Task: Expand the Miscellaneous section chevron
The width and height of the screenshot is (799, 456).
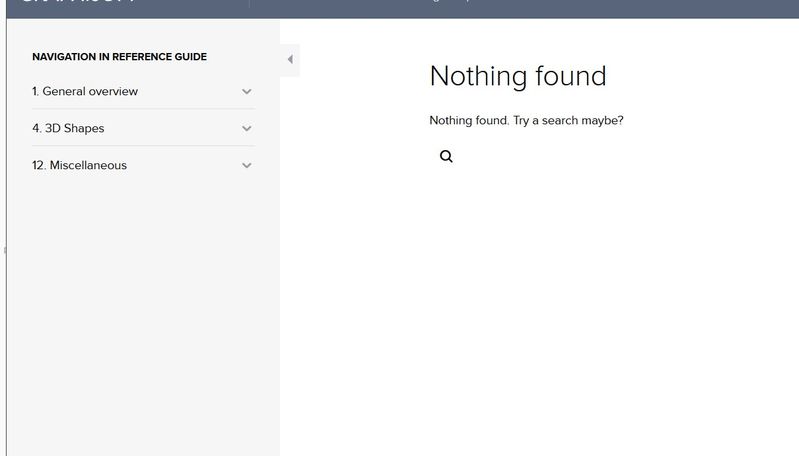Action: [247, 165]
